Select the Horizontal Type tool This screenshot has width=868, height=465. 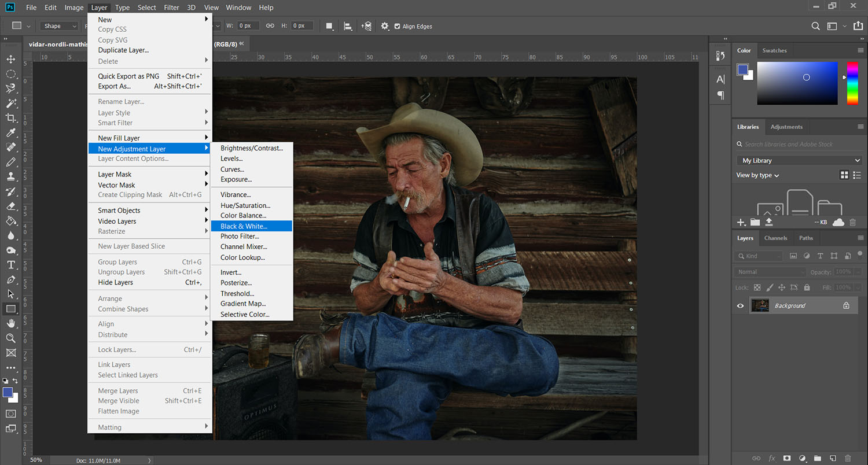click(10, 264)
